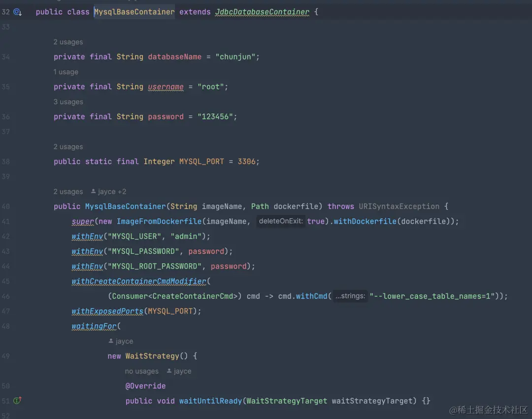Click the JdbcDatabaseContainer superclass reference

coord(262,12)
